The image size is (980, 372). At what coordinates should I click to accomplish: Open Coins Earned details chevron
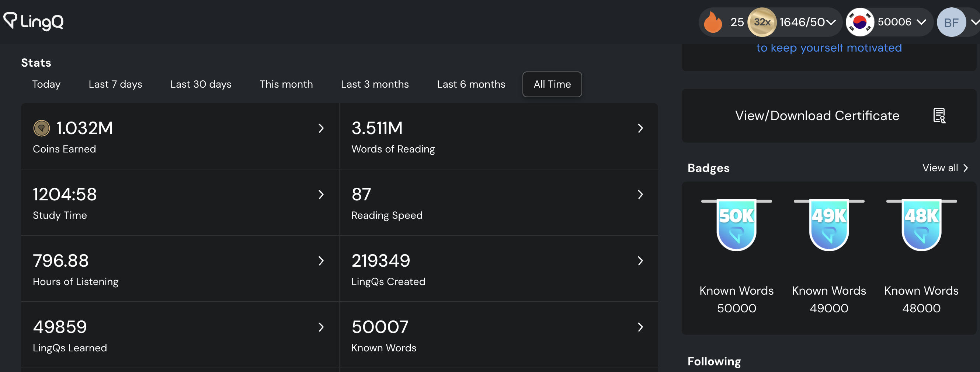(321, 129)
